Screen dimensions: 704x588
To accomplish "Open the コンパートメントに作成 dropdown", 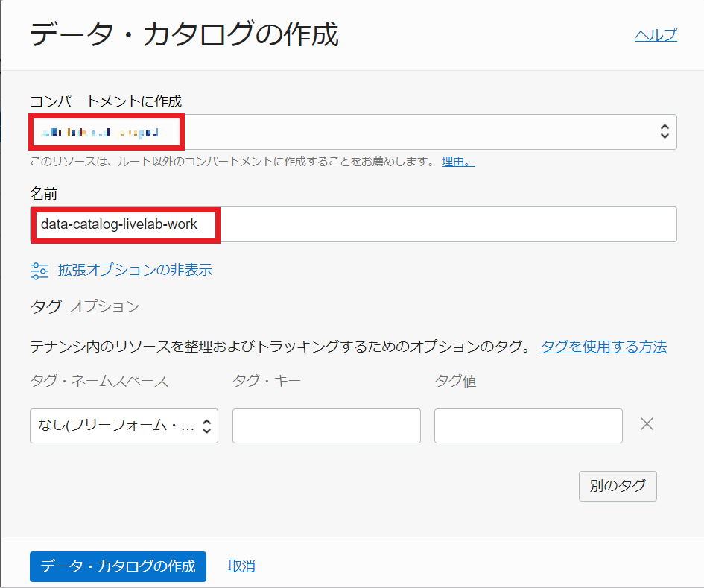I will [x=417, y=132].
